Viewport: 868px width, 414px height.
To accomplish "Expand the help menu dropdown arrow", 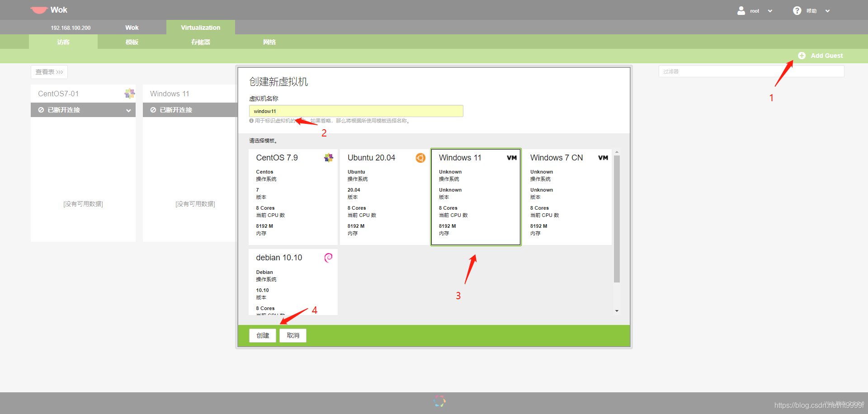I will (827, 11).
